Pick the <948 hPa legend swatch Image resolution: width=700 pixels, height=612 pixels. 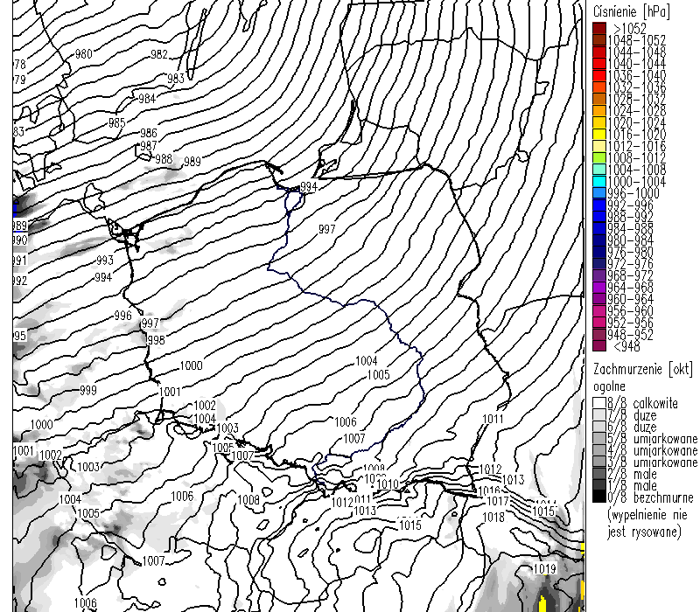598,345
